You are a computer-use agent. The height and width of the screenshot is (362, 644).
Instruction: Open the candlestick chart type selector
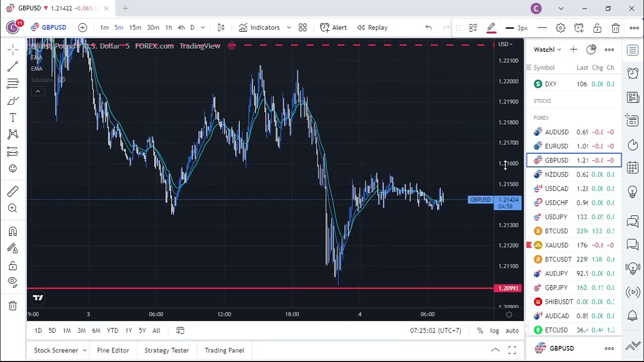click(221, 28)
